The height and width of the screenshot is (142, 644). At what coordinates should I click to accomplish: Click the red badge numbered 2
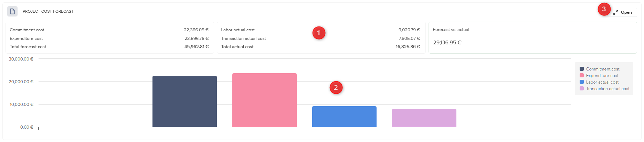[336, 88]
